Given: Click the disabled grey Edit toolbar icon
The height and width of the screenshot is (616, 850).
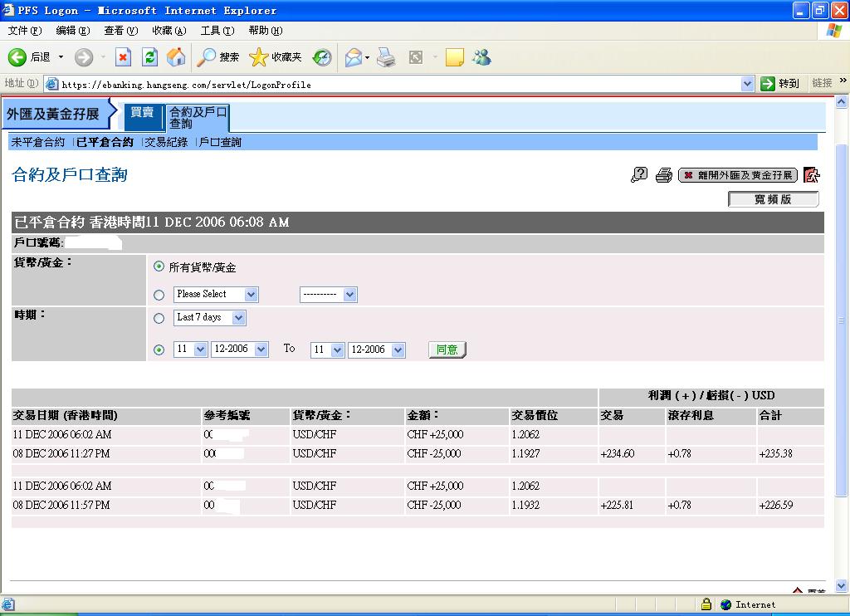Looking at the screenshot, I should coord(416,57).
